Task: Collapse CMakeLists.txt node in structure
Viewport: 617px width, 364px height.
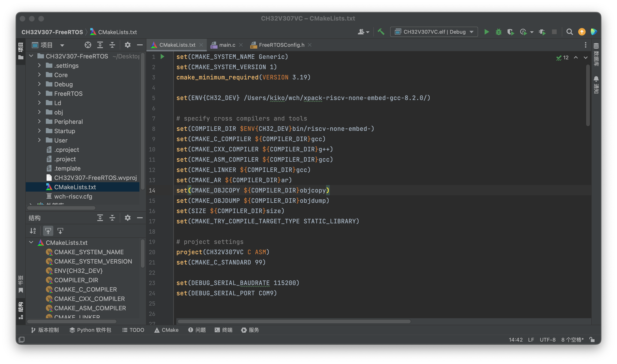Action: (31, 242)
